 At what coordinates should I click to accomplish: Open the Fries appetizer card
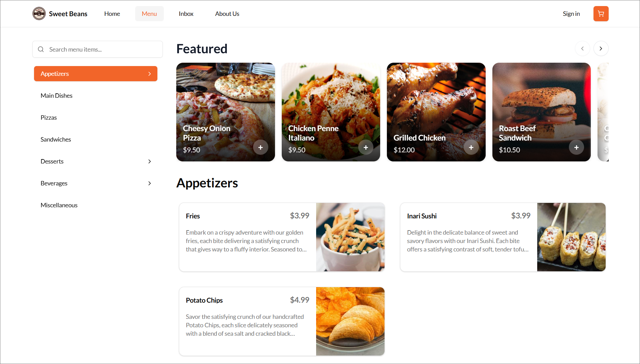pyautogui.click(x=282, y=237)
